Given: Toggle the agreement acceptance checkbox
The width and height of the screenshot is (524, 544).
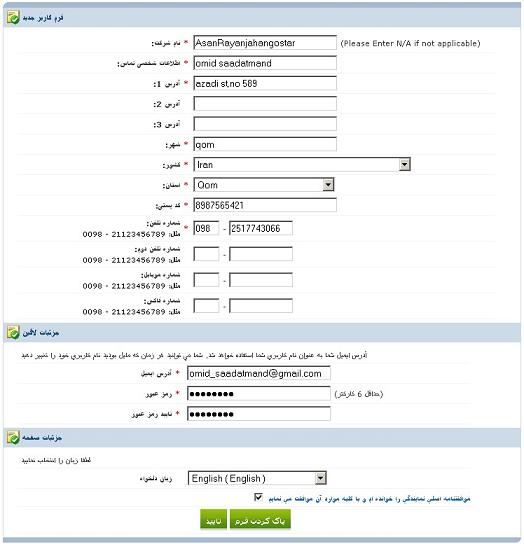Looking at the screenshot, I should click(258, 498).
